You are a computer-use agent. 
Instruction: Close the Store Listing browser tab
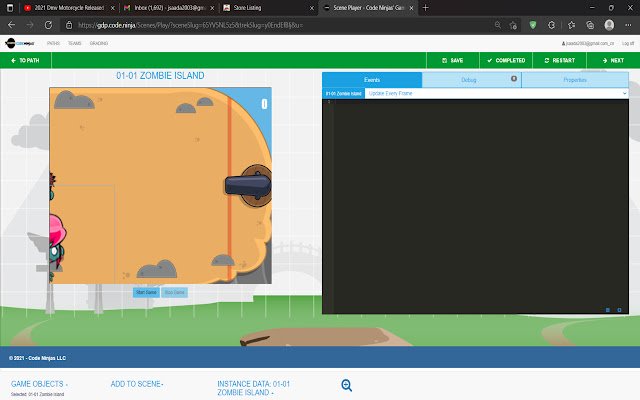click(x=312, y=8)
